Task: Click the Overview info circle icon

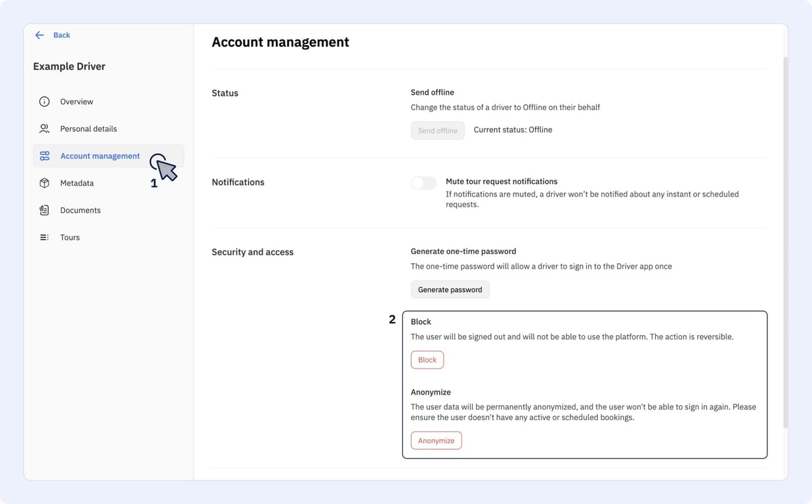Action: pyautogui.click(x=44, y=102)
